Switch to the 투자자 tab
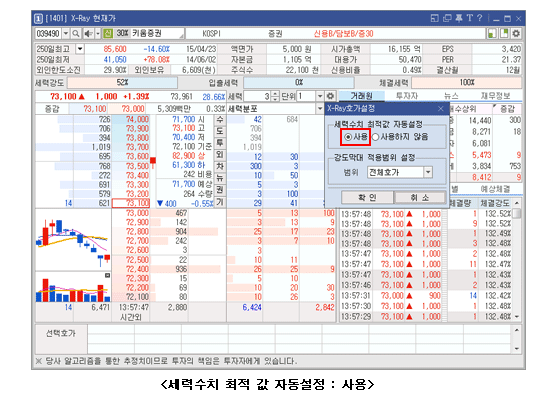The width and height of the screenshot is (546, 398). [x=407, y=96]
